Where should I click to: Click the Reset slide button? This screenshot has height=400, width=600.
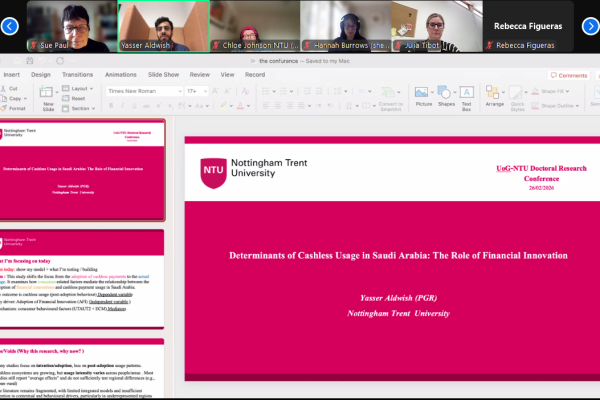click(x=74, y=98)
